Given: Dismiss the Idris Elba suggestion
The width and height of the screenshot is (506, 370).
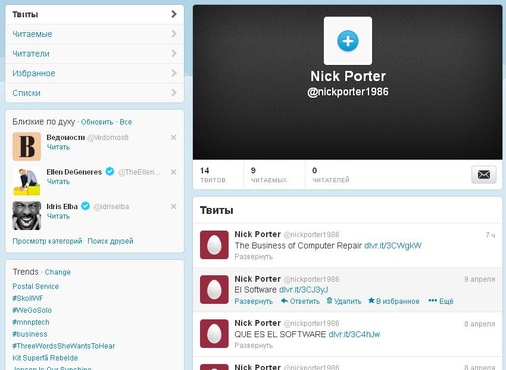Looking at the screenshot, I should coord(173,207).
